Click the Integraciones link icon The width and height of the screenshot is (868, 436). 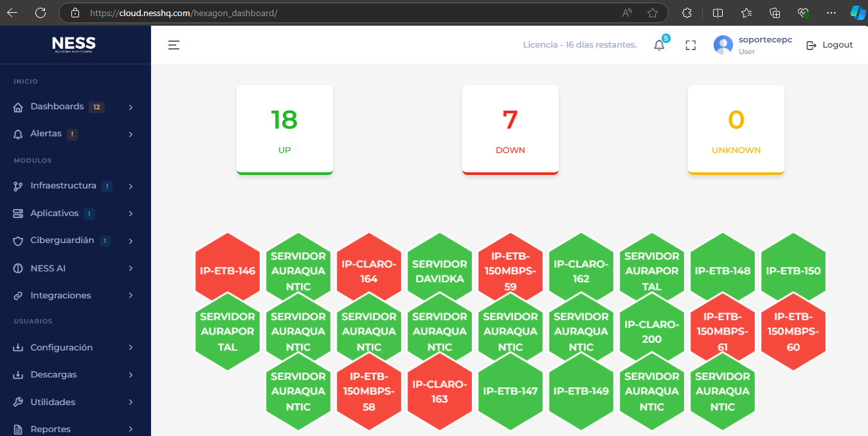tap(18, 296)
